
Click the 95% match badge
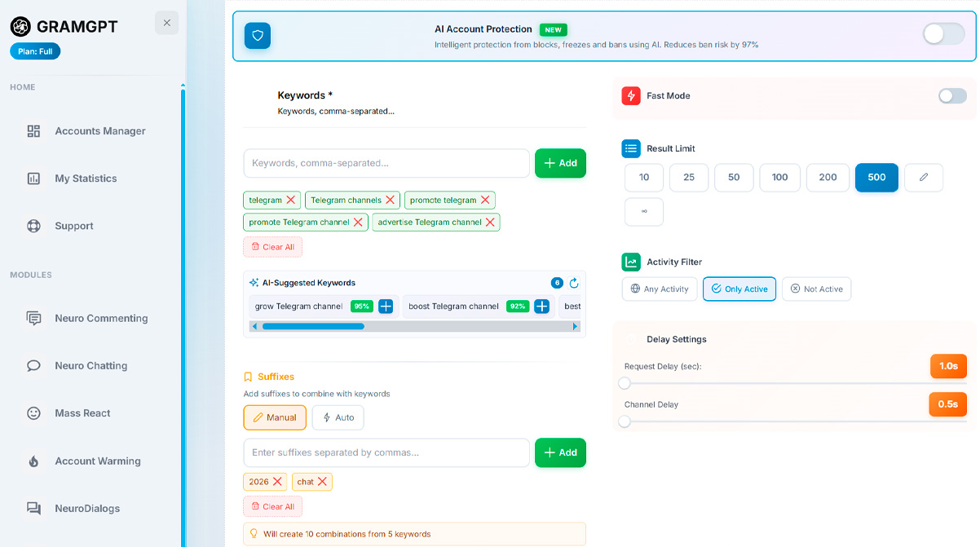pos(361,307)
